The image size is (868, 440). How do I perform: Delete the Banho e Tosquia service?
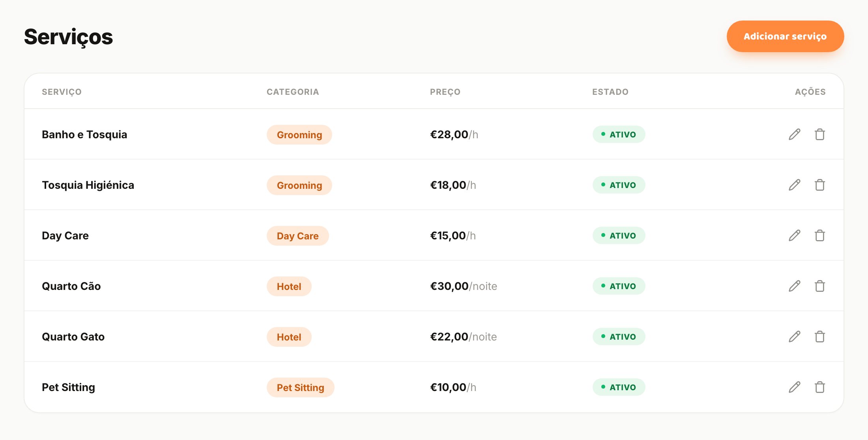click(820, 134)
